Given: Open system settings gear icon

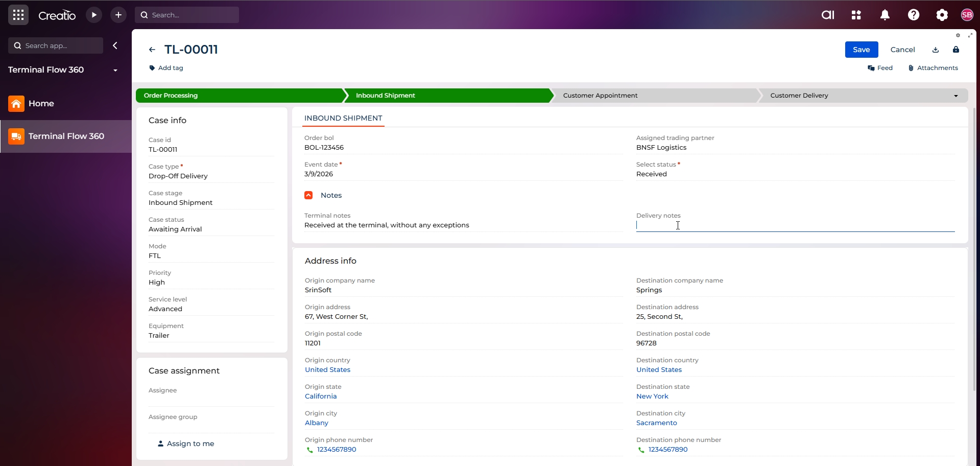Looking at the screenshot, I should [x=942, y=15].
